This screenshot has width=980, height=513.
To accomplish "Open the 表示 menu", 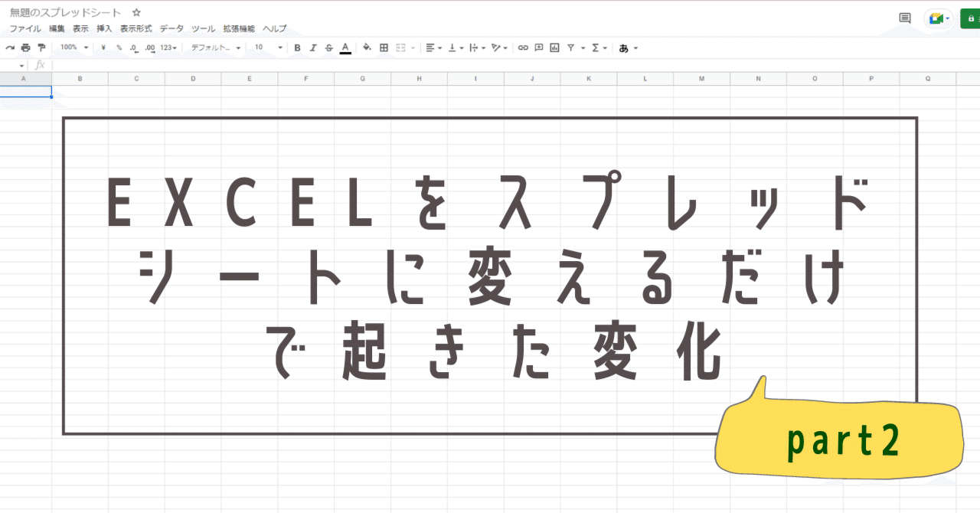I will click(x=80, y=28).
